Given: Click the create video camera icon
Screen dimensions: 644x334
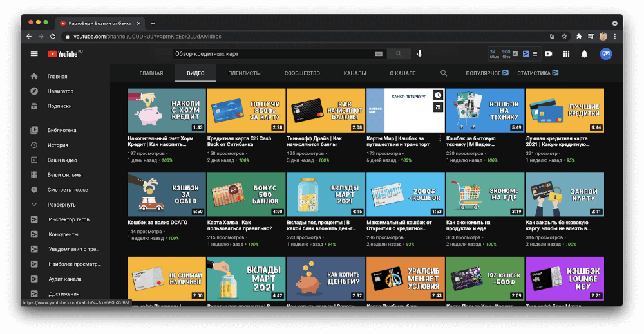Looking at the screenshot, I should (549, 54).
